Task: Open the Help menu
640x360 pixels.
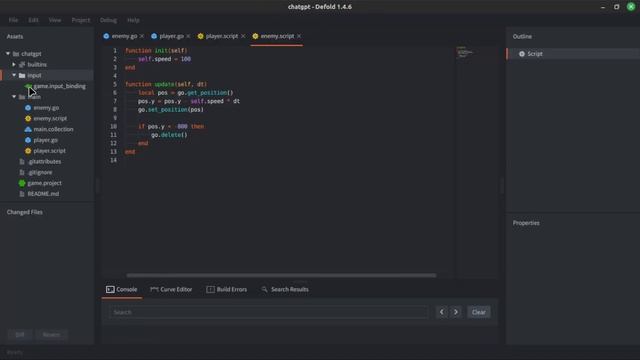Action: [x=133, y=20]
